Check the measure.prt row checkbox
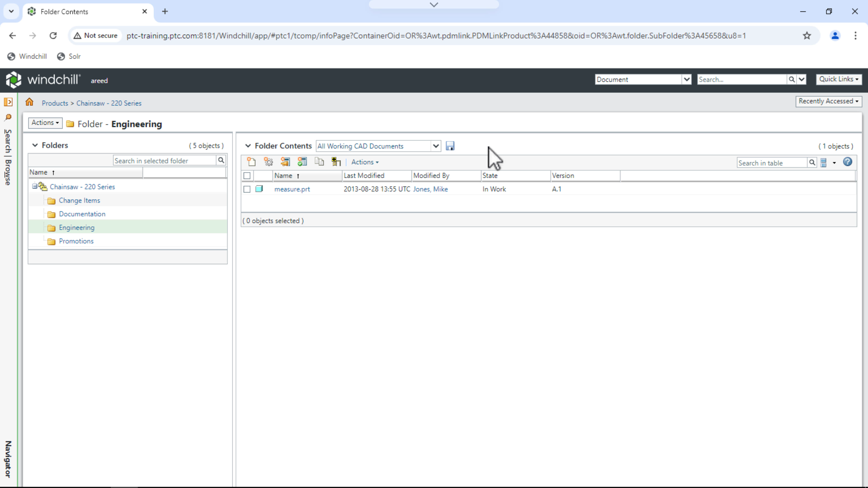 (247, 189)
